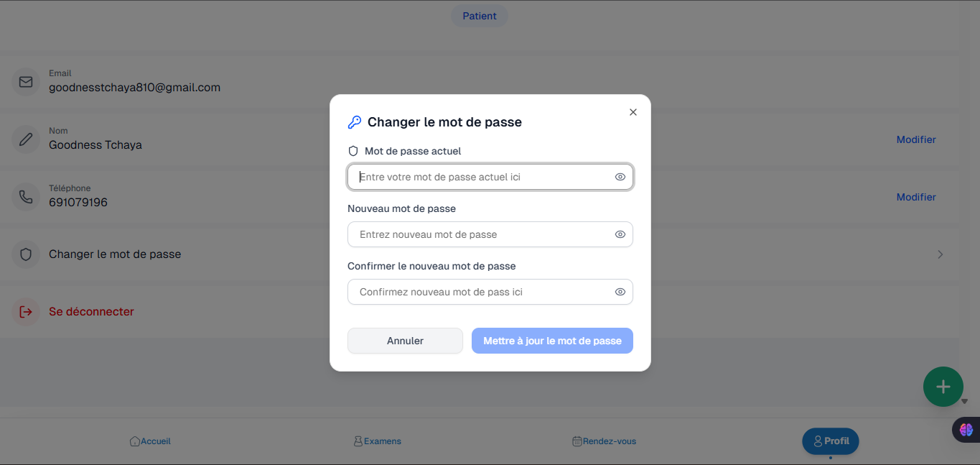Image resolution: width=980 pixels, height=465 pixels.
Task: Show the current password with the eye icon
Action: click(x=620, y=177)
